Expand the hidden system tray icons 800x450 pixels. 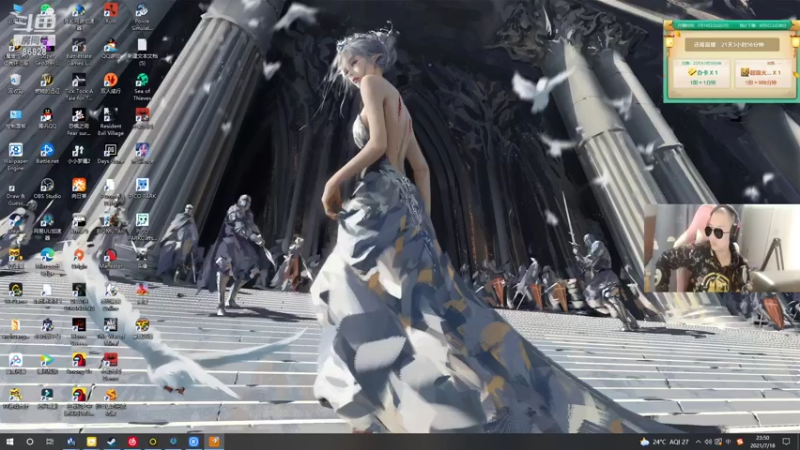698,442
